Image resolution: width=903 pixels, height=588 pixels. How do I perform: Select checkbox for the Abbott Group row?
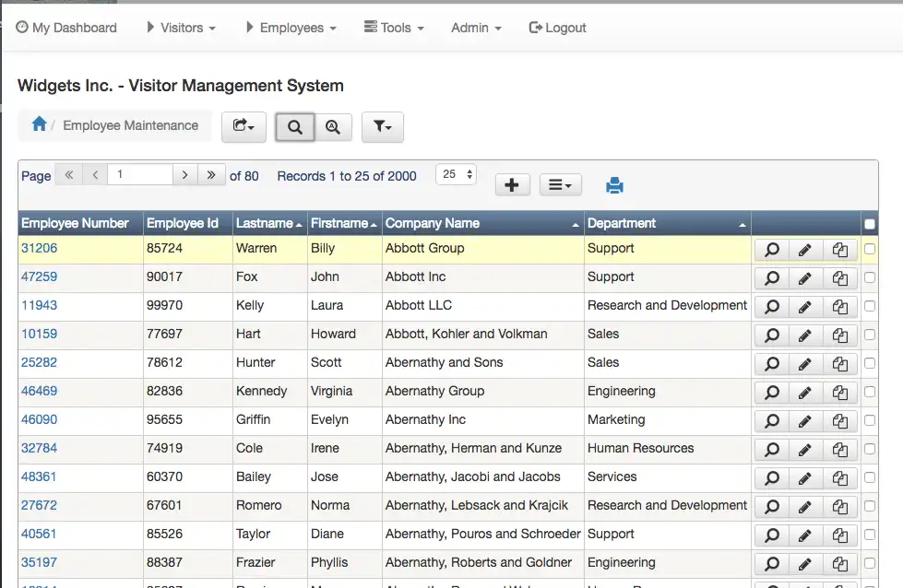[870, 249]
